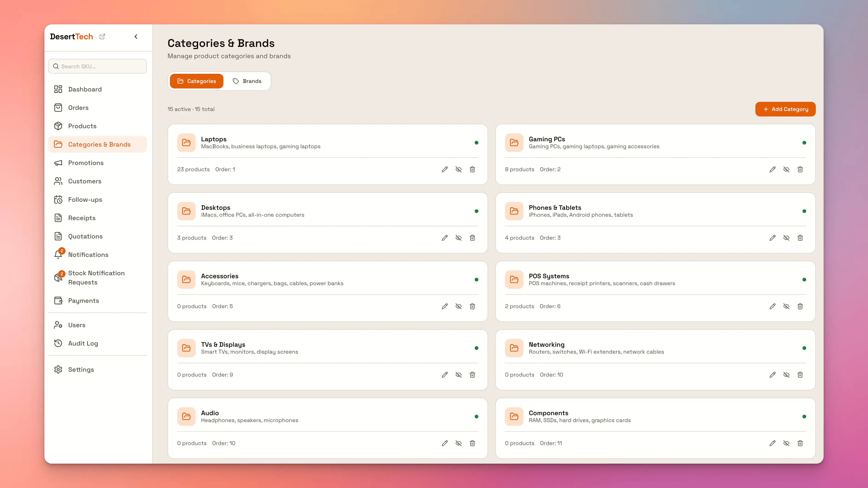Delete the POS Systems category
The width and height of the screenshot is (868, 488).
click(x=800, y=306)
